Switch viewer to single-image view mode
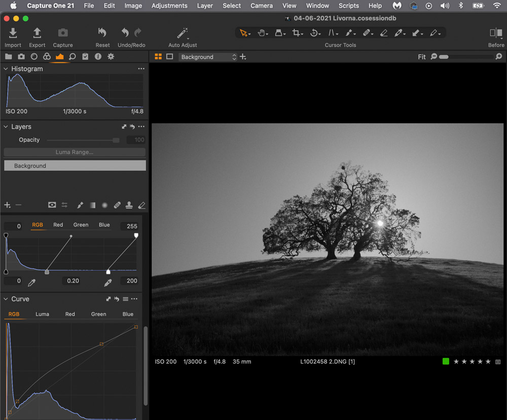The height and width of the screenshot is (420, 507). coord(169,57)
